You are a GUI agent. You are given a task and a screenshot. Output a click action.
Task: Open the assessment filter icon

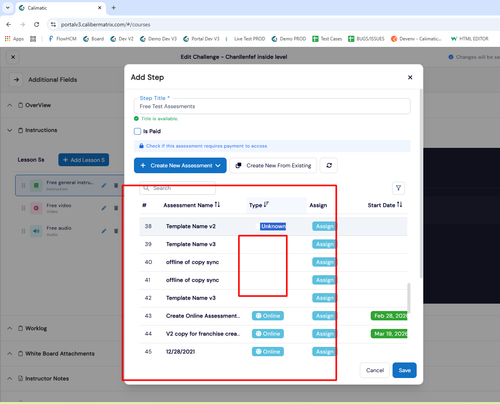tap(398, 188)
